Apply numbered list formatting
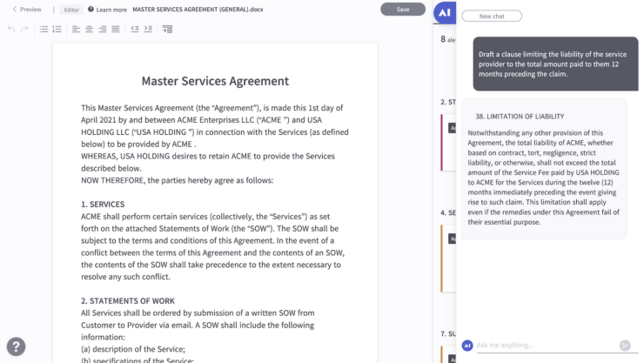This screenshot has height=363, width=644. pyautogui.click(x=57, y=30)
